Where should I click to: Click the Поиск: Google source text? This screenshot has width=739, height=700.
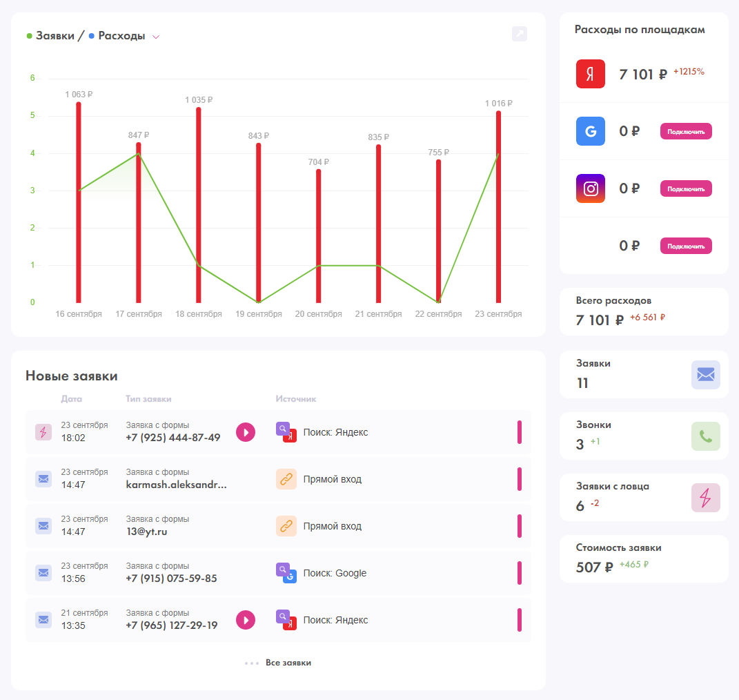click(335, 573)
